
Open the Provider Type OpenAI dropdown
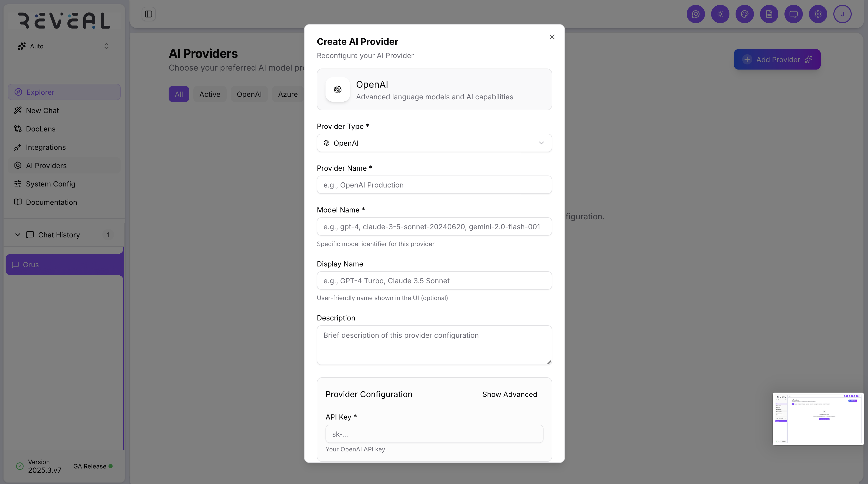pyautogui.click(x=434, y=143)
